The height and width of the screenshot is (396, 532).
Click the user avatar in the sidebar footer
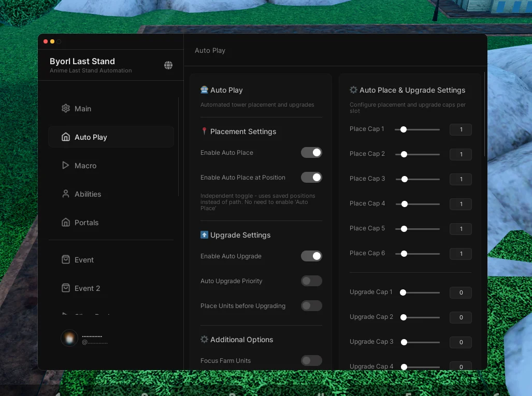click(x=69, y=338)
